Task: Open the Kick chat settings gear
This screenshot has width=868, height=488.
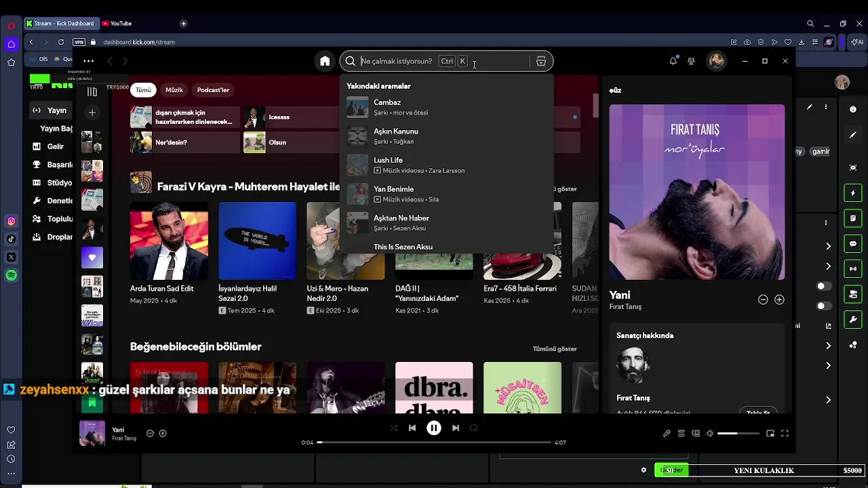Action: (x=644, y=470)
